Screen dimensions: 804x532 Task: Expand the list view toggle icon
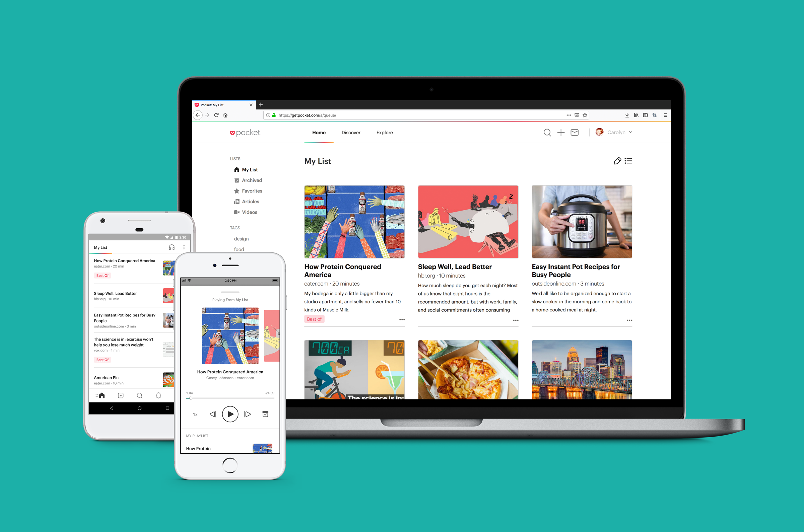(x=628, y=160)
